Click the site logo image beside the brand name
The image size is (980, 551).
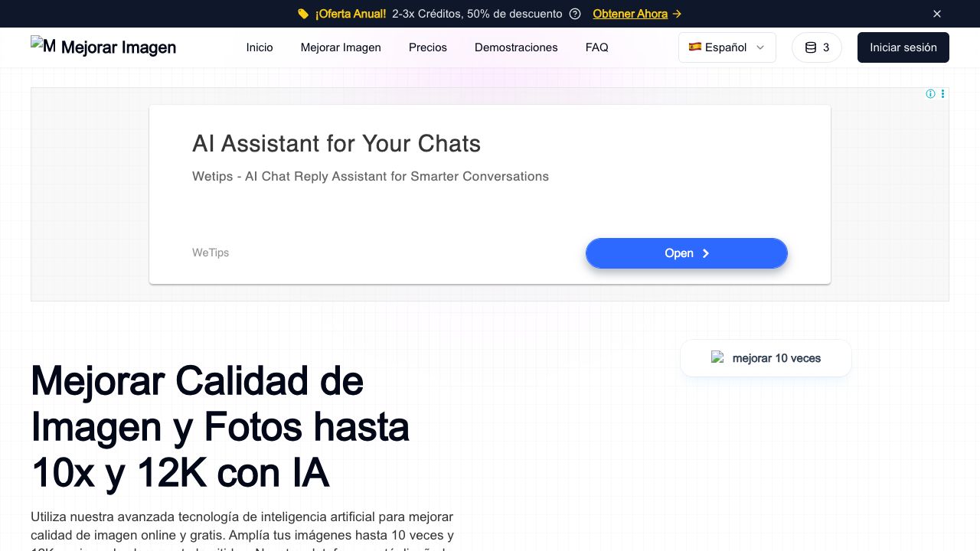[43, 46]
